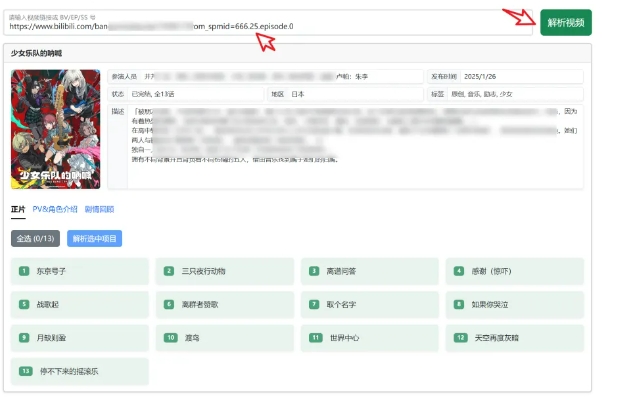Click the region value 日本
Screen dimensions: 622x397
click(298, 94)
